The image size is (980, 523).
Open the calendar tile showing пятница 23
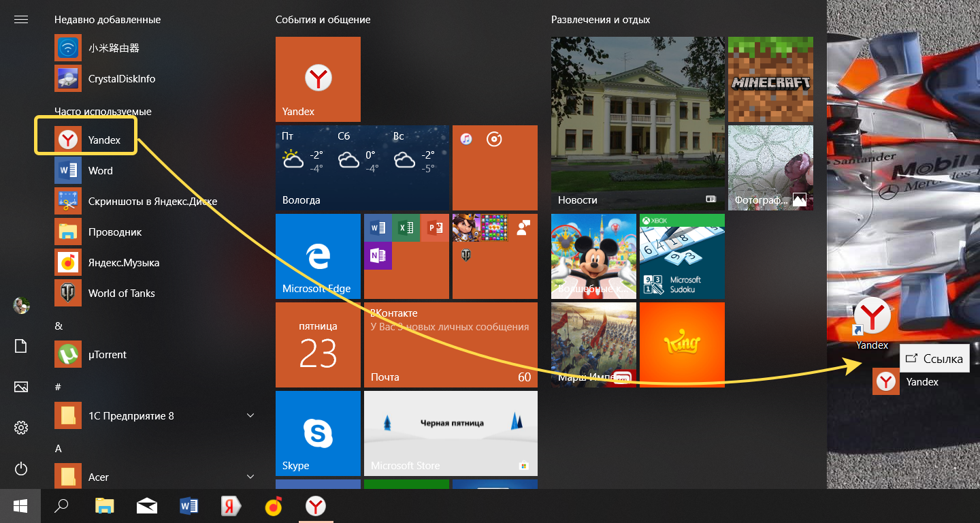(318, 345)
